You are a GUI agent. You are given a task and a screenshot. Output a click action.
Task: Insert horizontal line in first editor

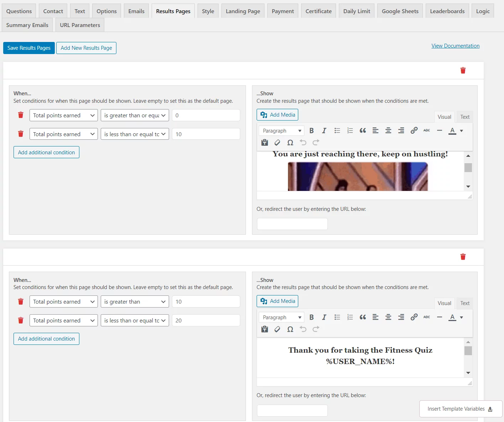(x=440, y=130)
